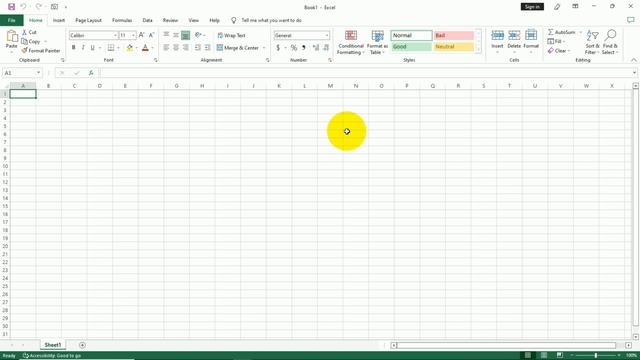Viewport: 640px width, 360px height.
Task: Open the File tab
Action: 11,20
